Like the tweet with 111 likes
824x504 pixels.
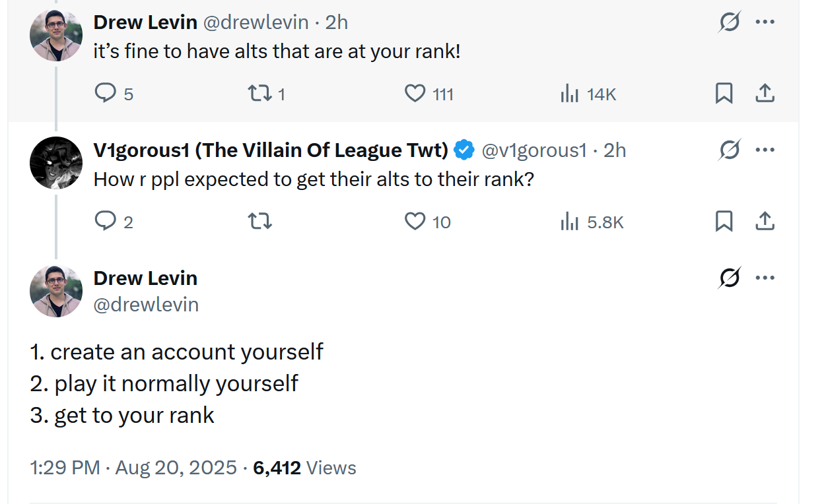(x=415, y=94)
